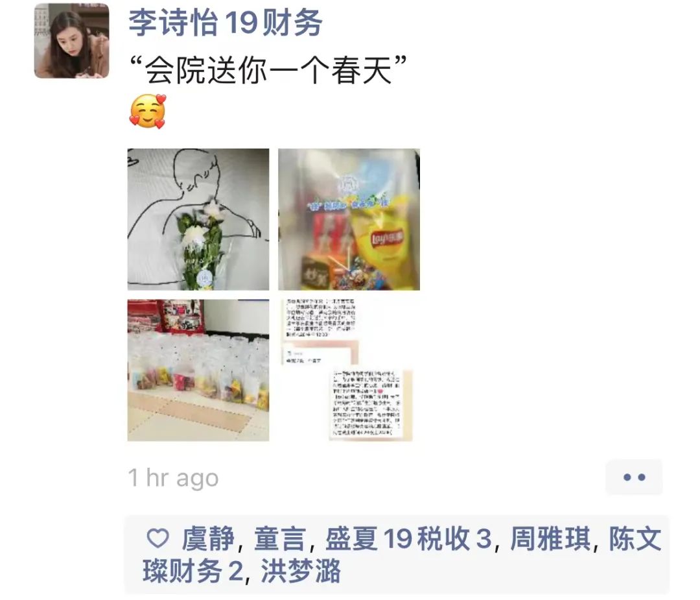Open liker 童言's profile
Screen dimensions: 700x600
(281, 539)
